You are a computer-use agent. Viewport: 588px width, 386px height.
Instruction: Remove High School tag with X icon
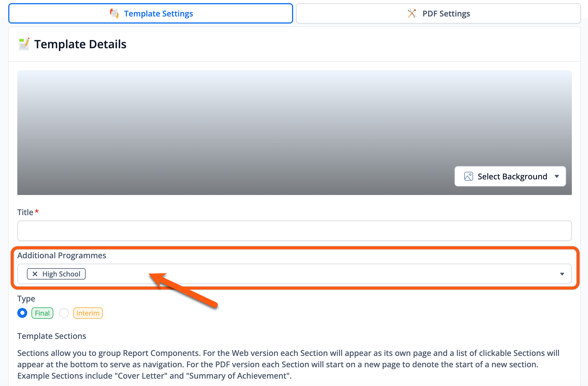point(35,274)
